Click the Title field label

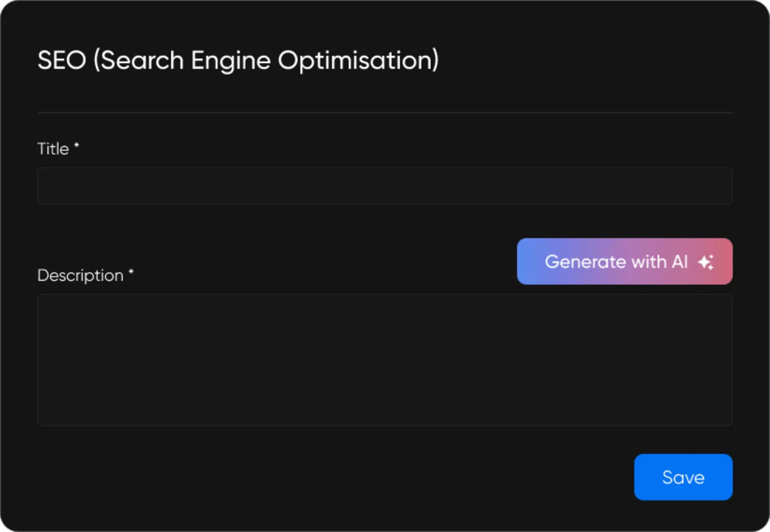pyautogui.click(x=53, y=149)
